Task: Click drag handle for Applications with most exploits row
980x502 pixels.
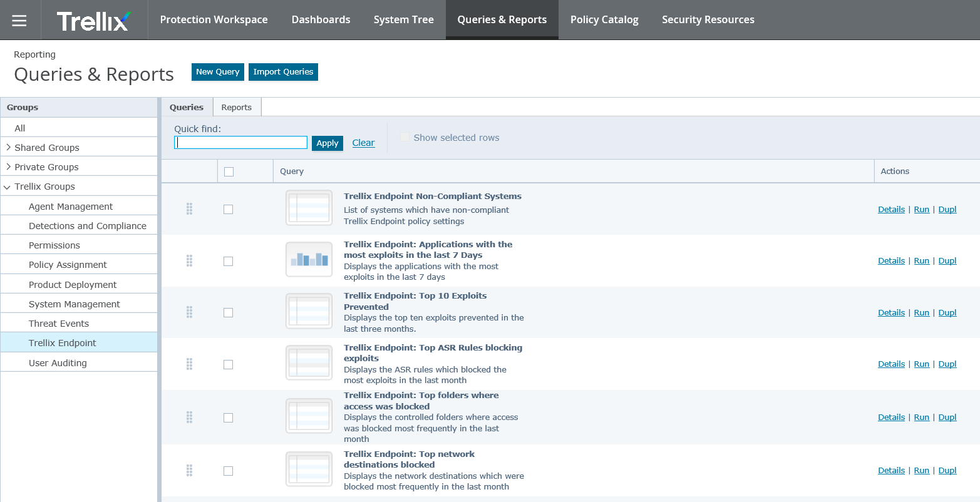Action: (189, 261)
